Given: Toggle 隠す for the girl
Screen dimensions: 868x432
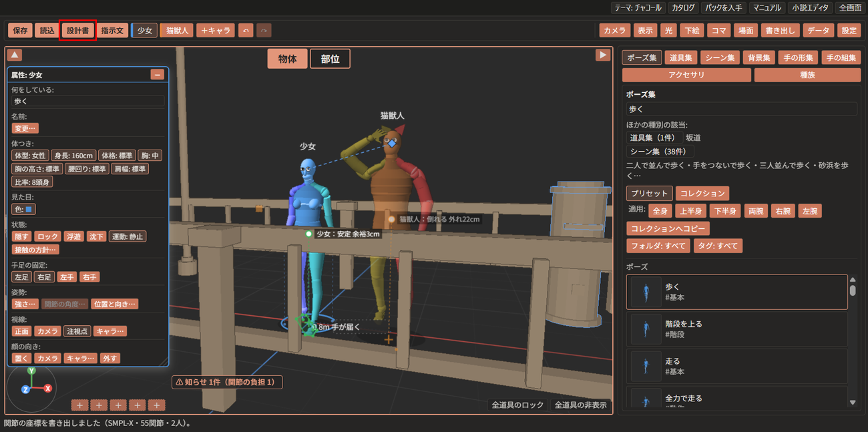Looking at the screenshot, I should pos(22,236).
